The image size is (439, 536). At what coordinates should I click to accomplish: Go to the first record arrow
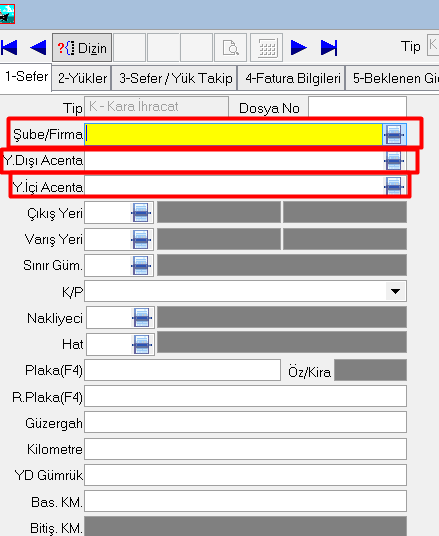[x=9, y=47]
